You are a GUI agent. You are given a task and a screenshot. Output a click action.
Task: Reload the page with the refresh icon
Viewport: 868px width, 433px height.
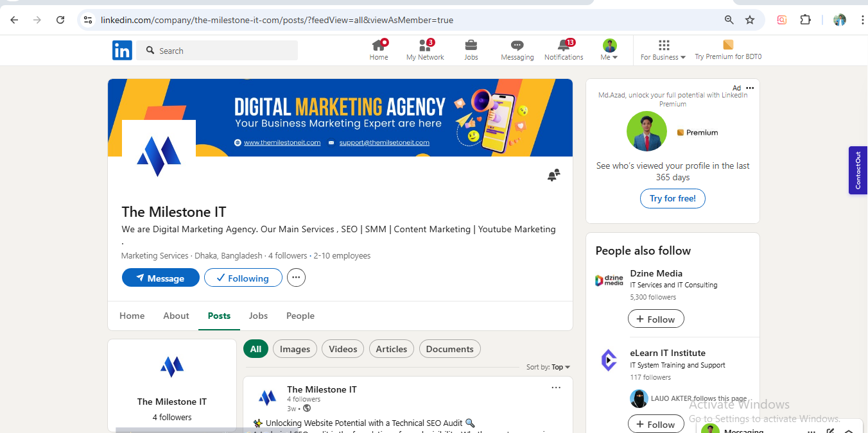pyautogui.click(x=60, y=20)
